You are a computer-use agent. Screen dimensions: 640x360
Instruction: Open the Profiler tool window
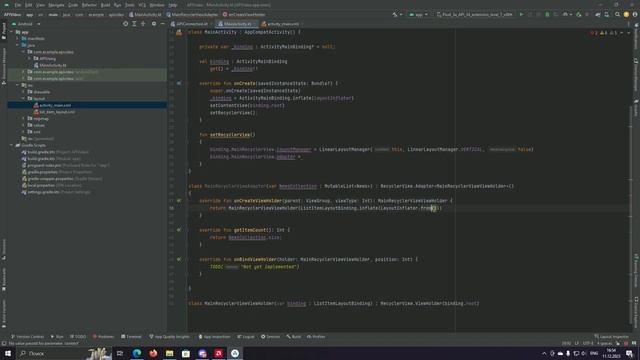tap(316, 337)
